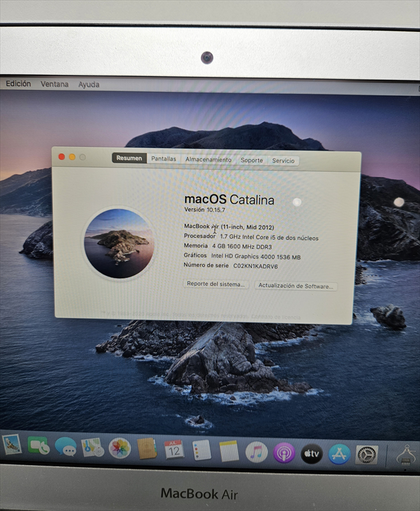
Task: Open Reminders app in dock
Action: [x=202, y=450]
